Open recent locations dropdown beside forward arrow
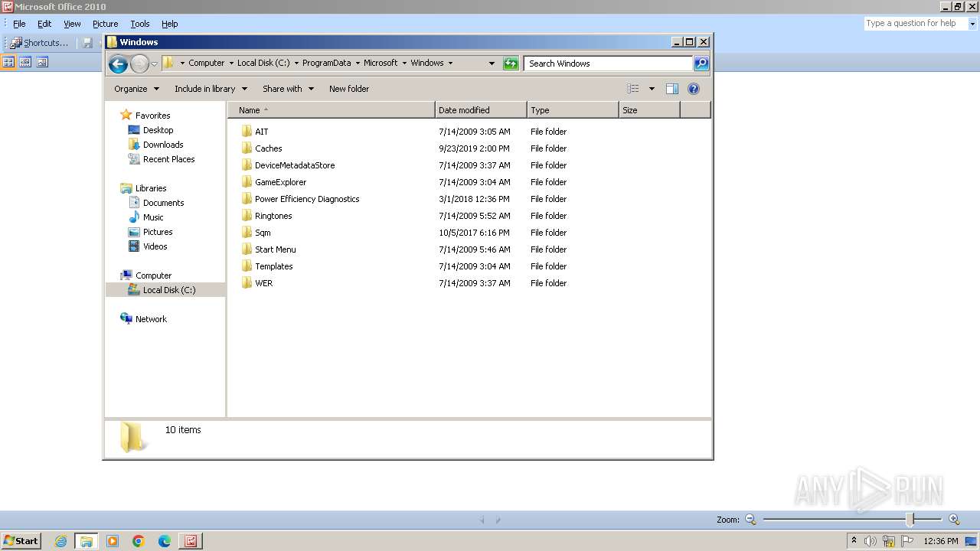 (x=154, y=64)
